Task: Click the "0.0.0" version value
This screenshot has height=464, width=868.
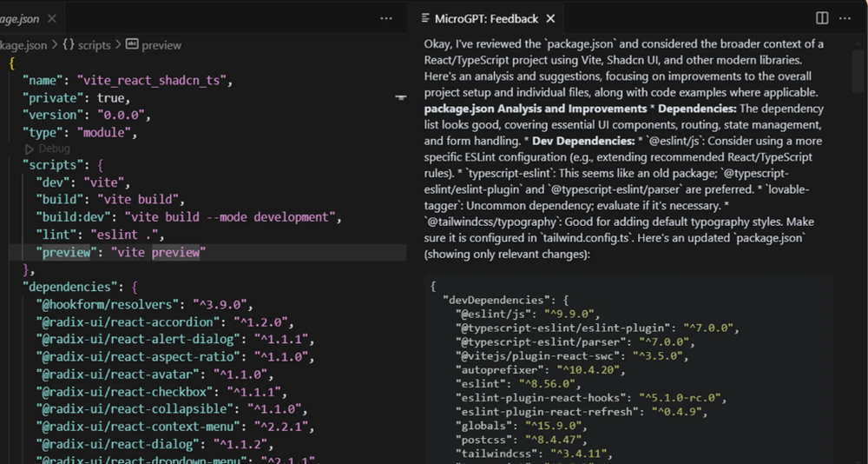Action: (121, 116)
